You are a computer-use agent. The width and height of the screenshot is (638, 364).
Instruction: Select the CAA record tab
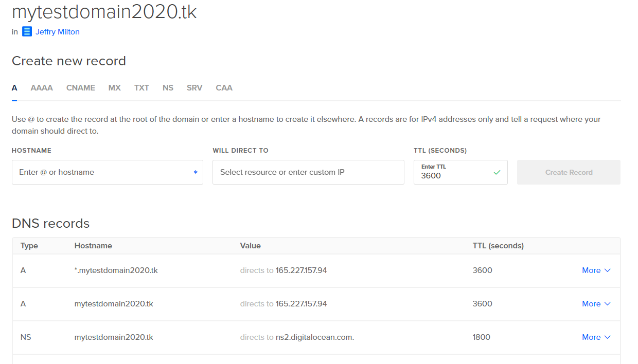pyautogui.click(x=224, y=87)
